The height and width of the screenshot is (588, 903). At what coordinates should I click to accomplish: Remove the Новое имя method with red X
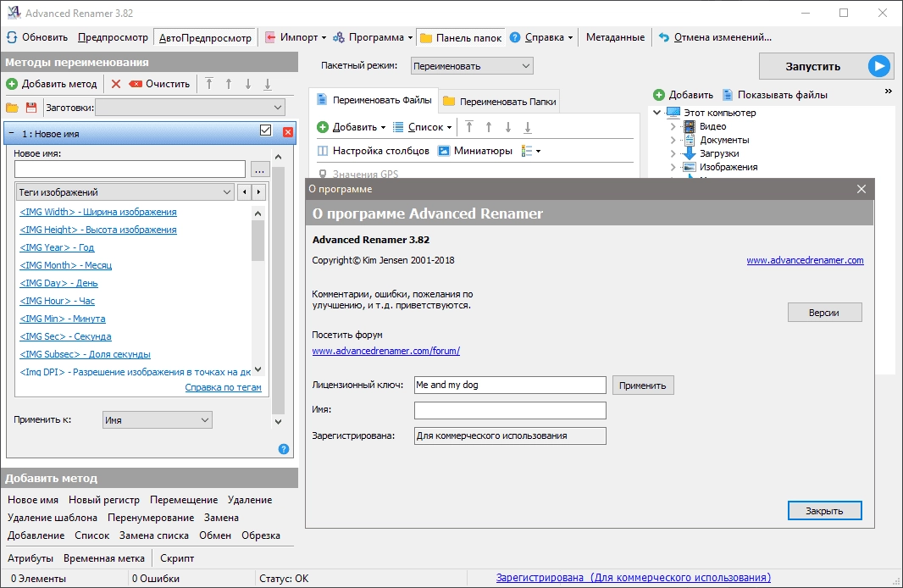click(288, 132)
